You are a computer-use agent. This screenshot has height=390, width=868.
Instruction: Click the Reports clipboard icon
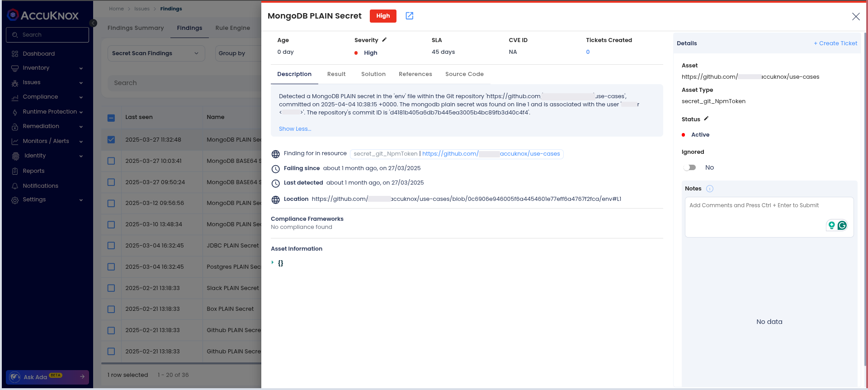click(x=15, y=171)
